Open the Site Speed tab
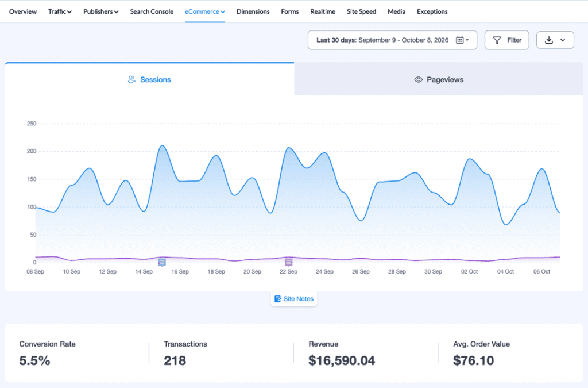 361,11
